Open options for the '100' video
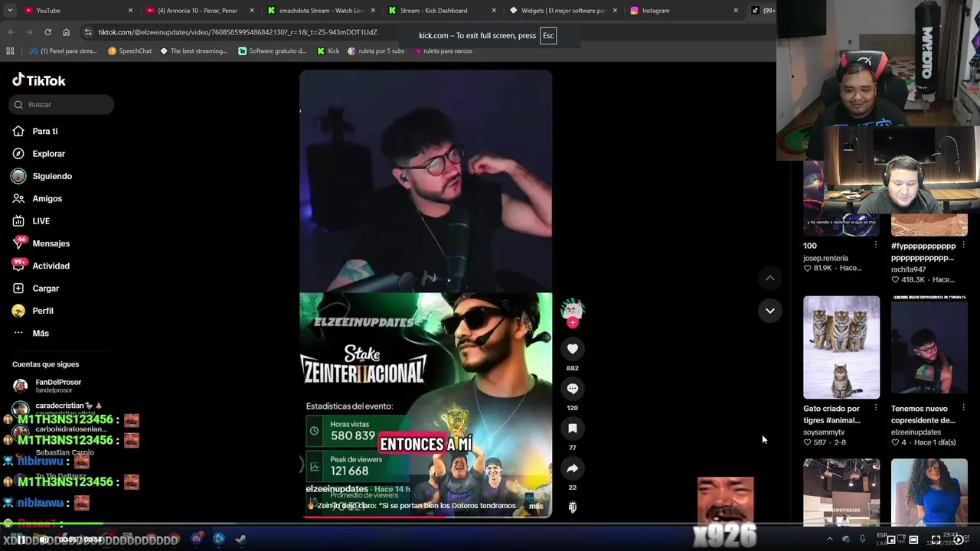 pyautogui.click(x=876, y=246)
